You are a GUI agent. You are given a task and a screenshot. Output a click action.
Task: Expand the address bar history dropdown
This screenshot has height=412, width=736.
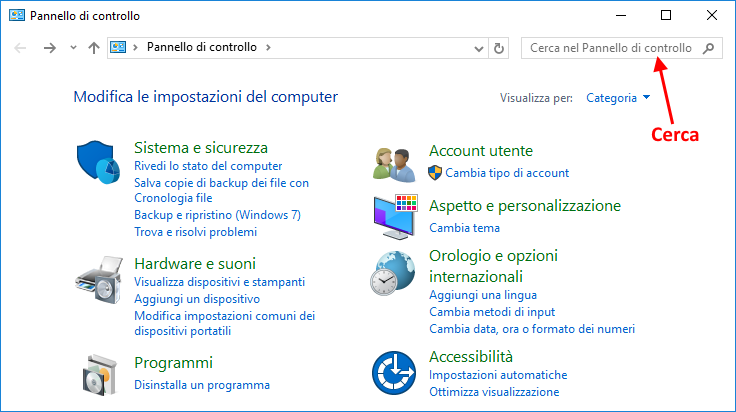click(478, 48)
